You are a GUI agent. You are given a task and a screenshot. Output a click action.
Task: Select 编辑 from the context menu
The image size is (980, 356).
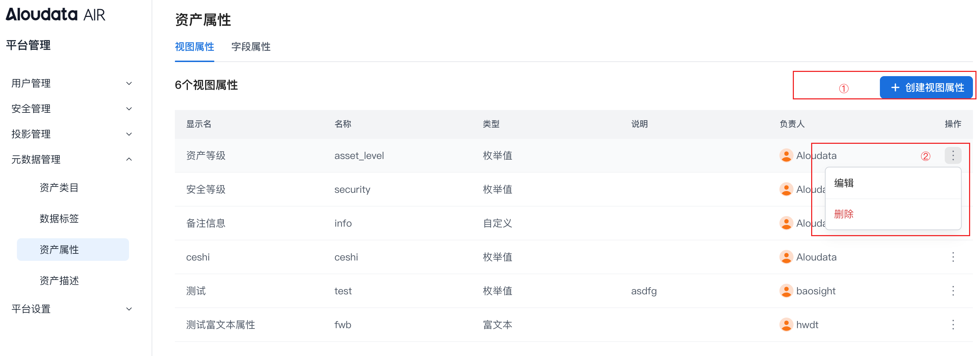(844, 183)
